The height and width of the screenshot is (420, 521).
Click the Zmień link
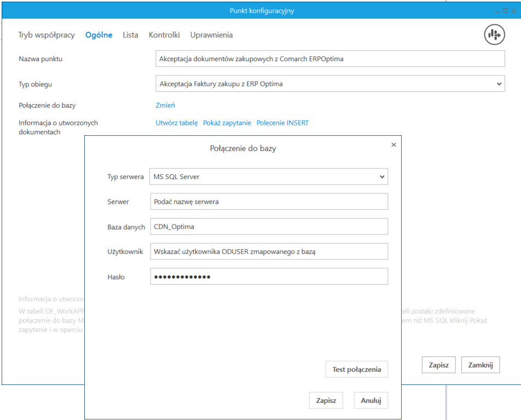[x=165, y=105]
